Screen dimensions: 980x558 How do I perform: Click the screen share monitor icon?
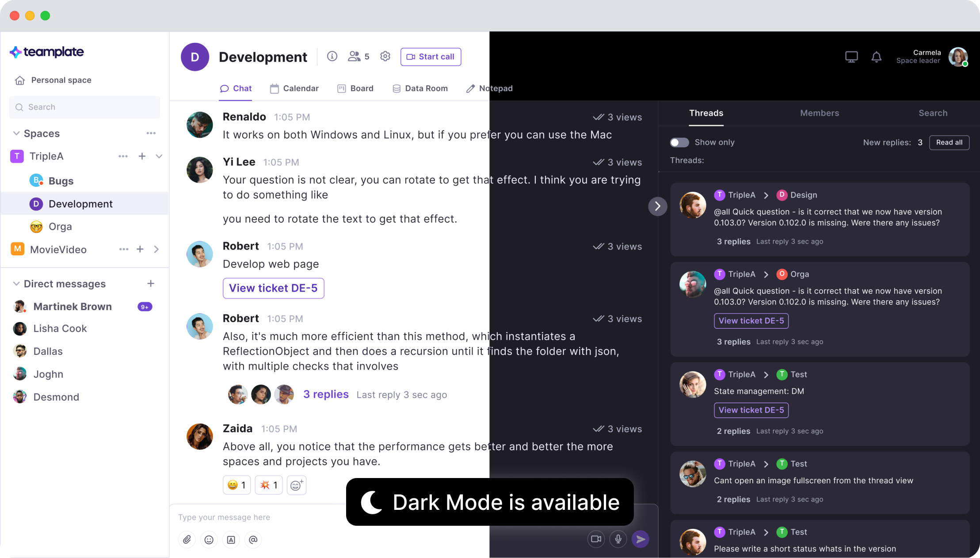coord(851,57)
